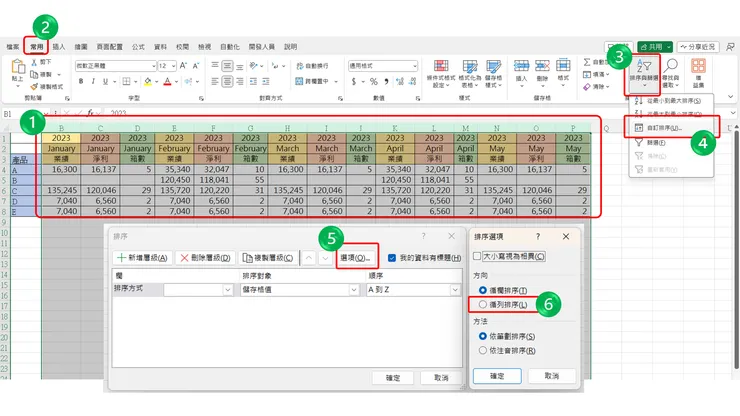
Task: Open Sort & Filter (排序與篩選) button
Action: click(x=644, y=73)
